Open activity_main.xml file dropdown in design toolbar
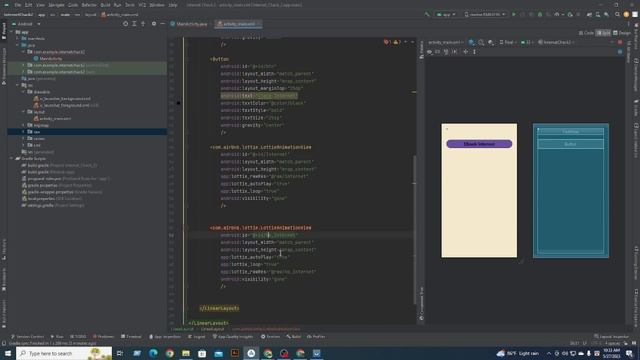The width and height of the screenshot is (640, 360). click(x=445, y=42)
